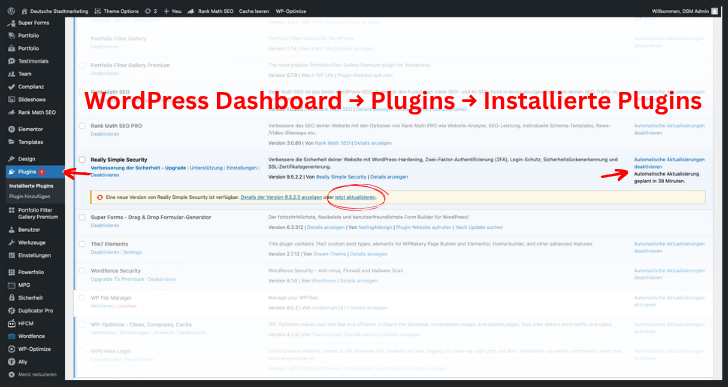Click the Ally accessibility icon in sidebar

click(x=11, y=361)
